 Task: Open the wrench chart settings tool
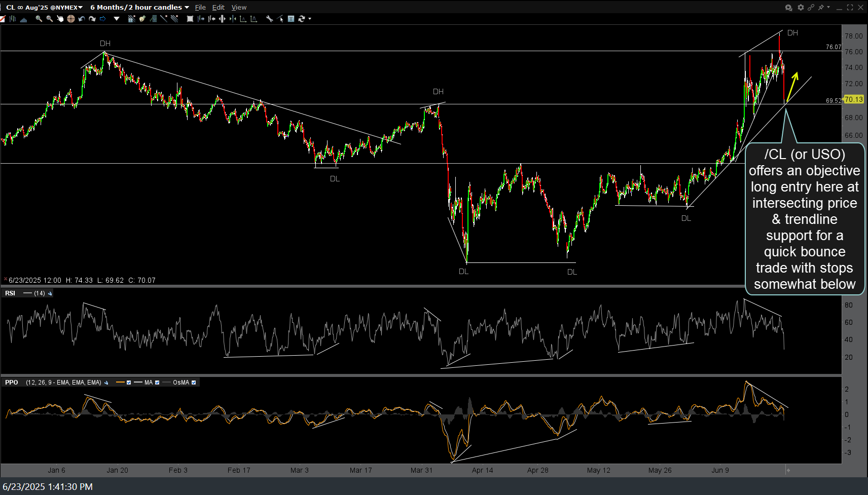click(x=270, y=19)
